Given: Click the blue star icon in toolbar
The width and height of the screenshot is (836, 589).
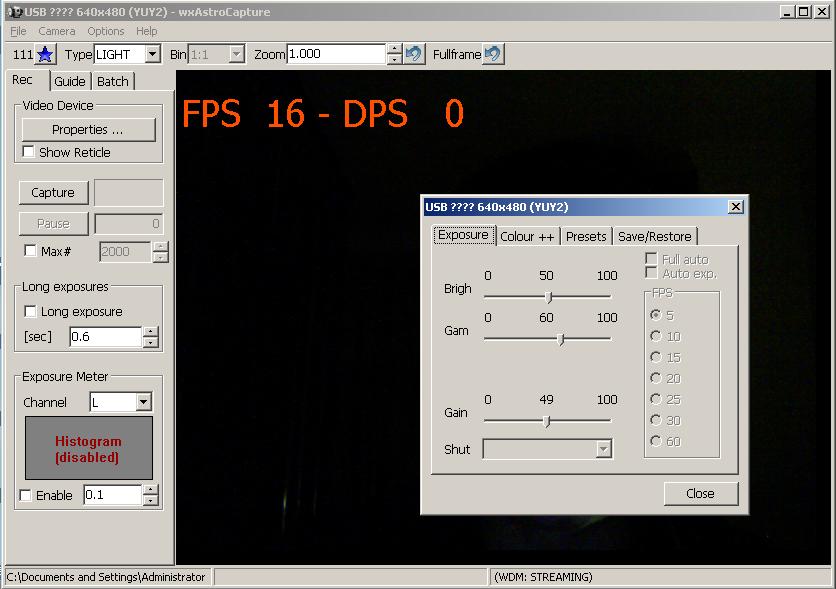Looking at the screenshot, I should point(45,54).
